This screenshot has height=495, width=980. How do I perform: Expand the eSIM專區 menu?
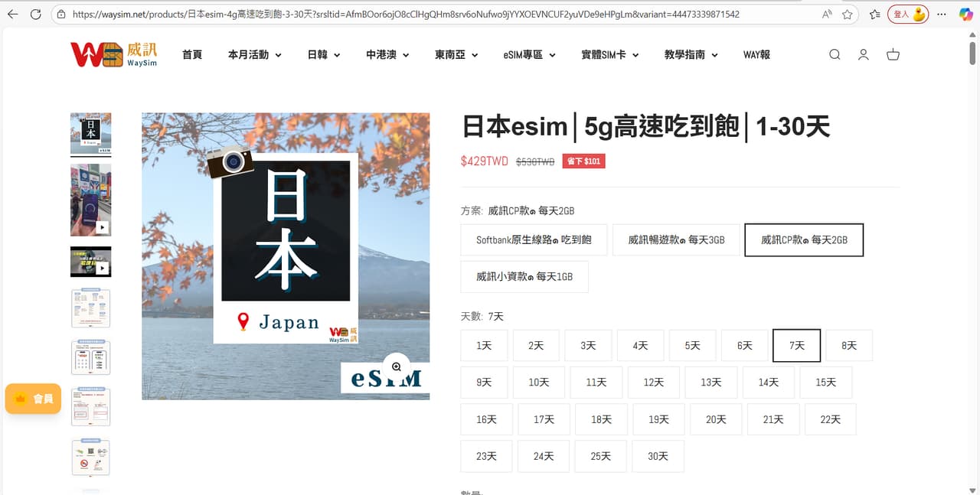pos(530,54)
